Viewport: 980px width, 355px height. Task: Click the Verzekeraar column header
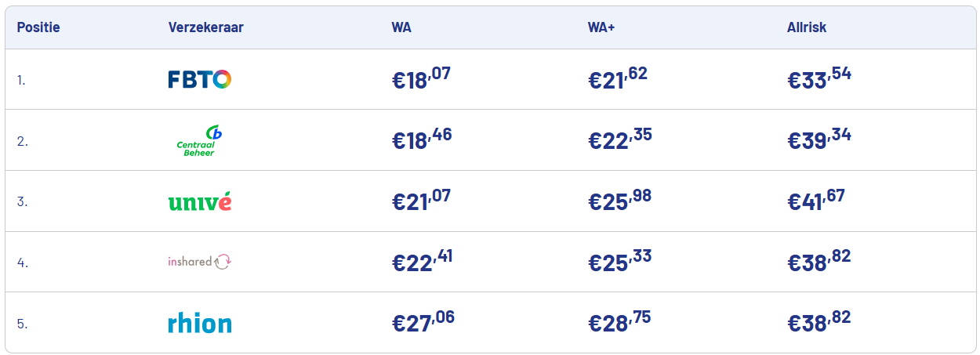(205, 27)
